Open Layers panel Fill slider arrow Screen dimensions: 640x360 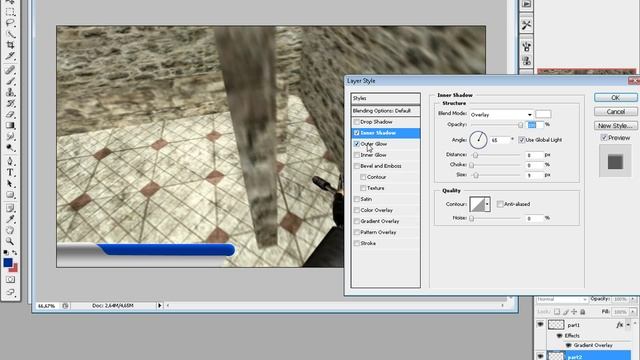633,312
